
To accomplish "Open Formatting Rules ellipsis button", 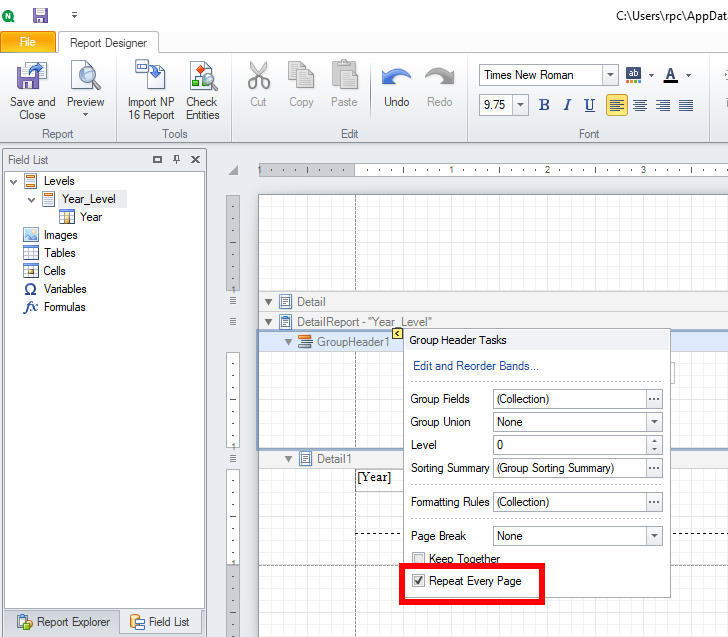I will pos(654,502).
